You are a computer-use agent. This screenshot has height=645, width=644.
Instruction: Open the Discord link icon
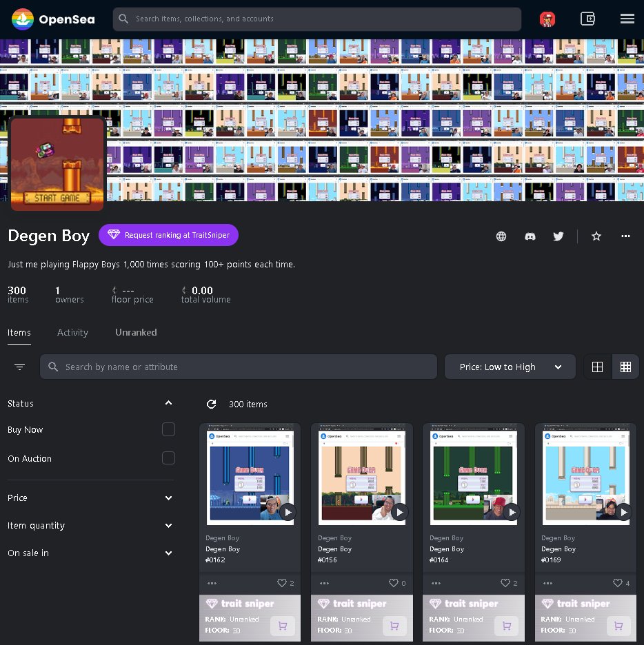tap(530, 236)
